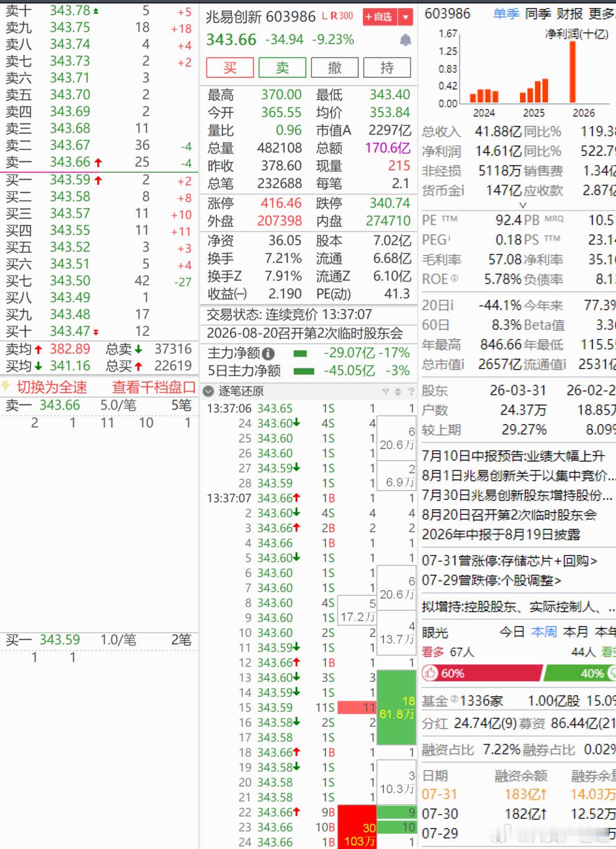Click the ROE info icon
The width and height of the screenshot is (616, 849).
point(454,279)
